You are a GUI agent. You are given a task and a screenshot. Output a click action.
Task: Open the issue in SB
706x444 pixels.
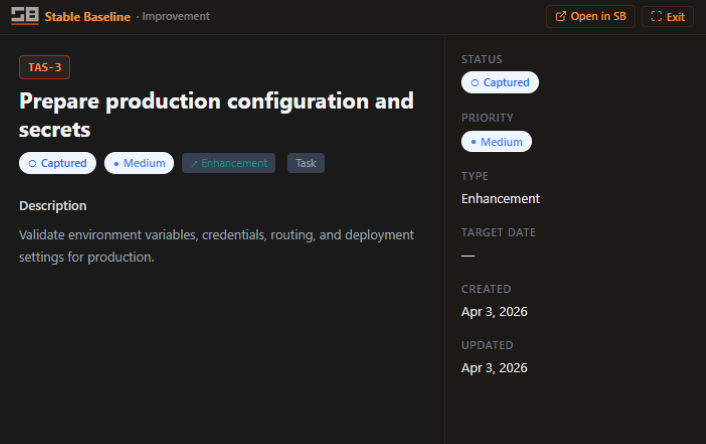[590, 17]
